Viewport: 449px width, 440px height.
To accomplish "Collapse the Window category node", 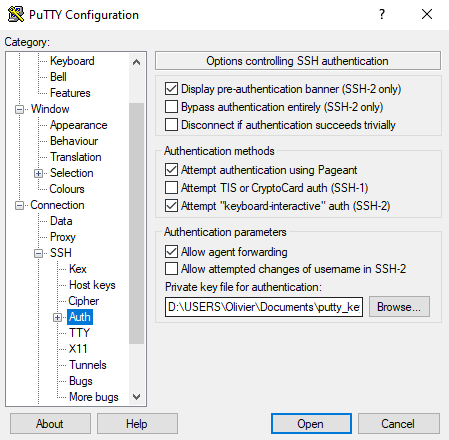I will click(x=19, y=109).
